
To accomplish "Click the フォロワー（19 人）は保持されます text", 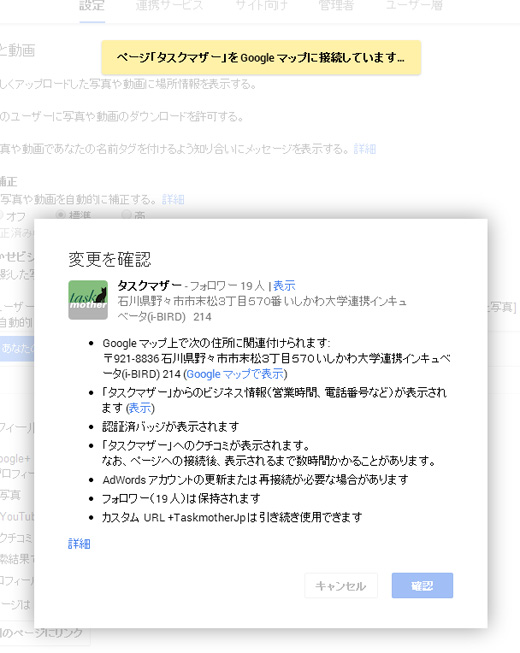I will [181, 498].
